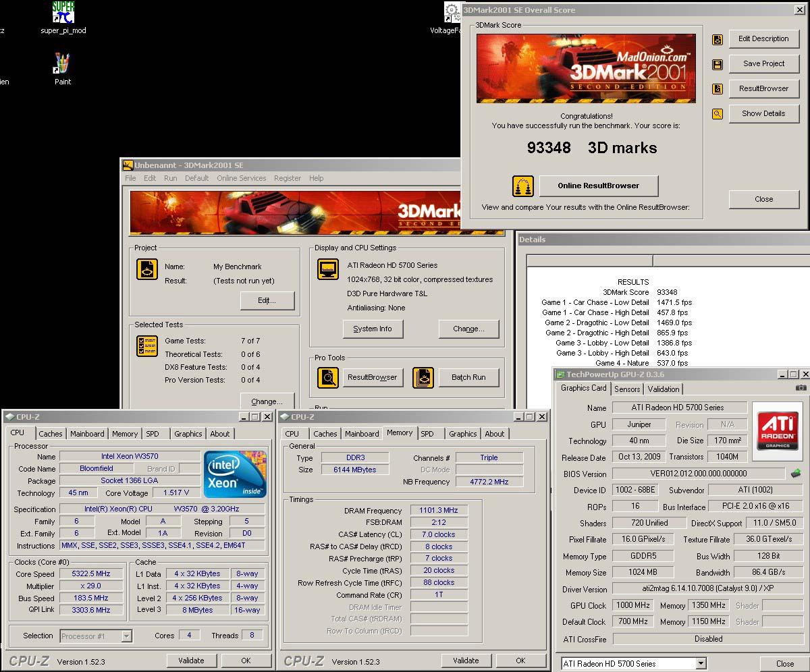810x672 pixels.
Task: Click the ATI CrossFire 'Disabled' value
Action: click(x=708, y=638)
